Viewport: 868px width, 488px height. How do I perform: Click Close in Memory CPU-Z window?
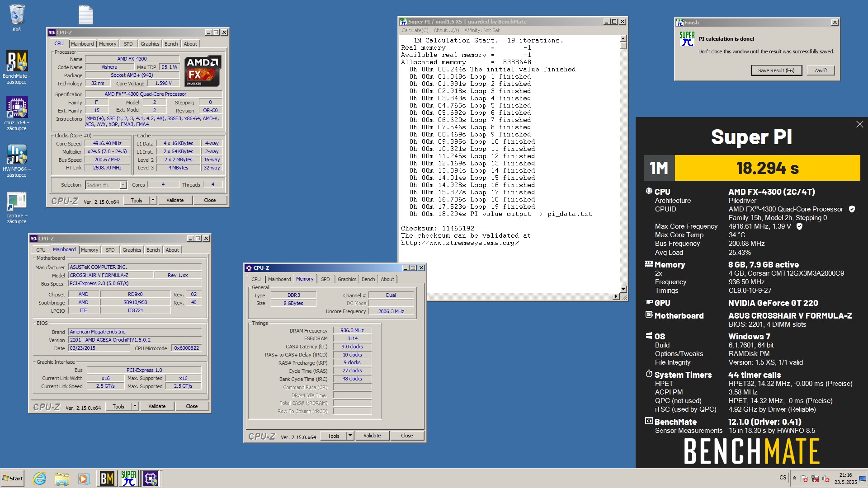pos(407,436)
